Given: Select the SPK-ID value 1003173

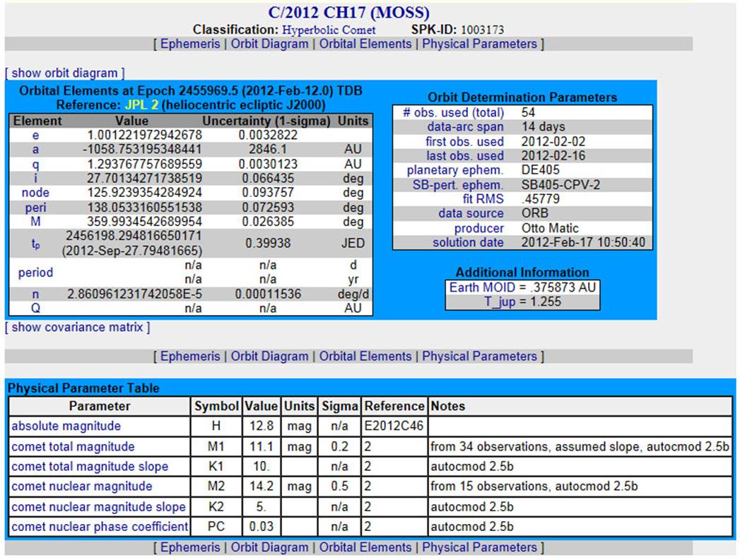Looking at the screenshot, I should [482, 30].
